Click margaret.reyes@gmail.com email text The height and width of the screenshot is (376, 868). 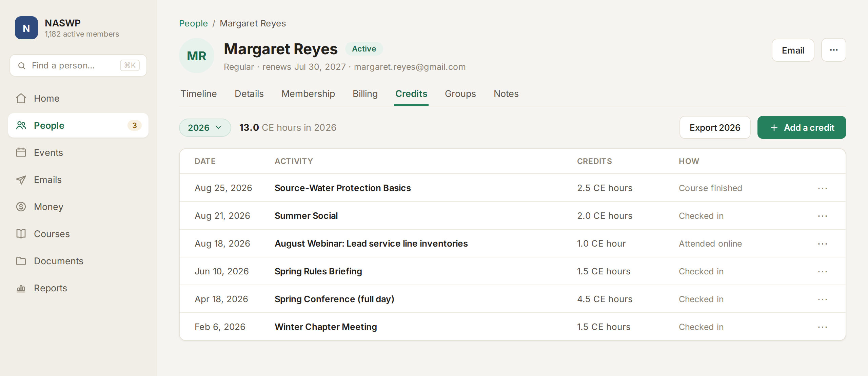click(x=410, y=67)
